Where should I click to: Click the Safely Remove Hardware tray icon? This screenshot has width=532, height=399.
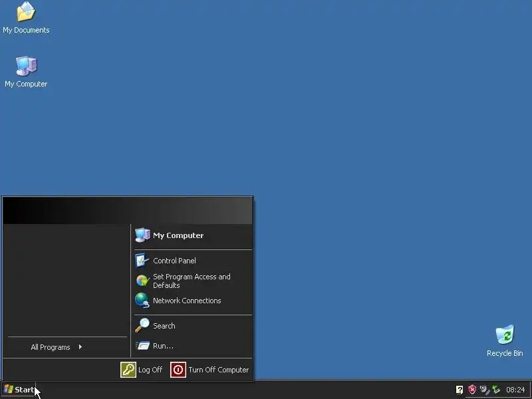[x=496, y=390]
